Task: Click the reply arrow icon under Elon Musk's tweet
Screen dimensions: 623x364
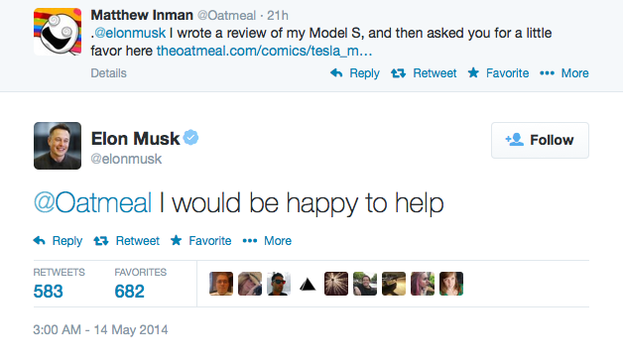Action: [39, 240]
